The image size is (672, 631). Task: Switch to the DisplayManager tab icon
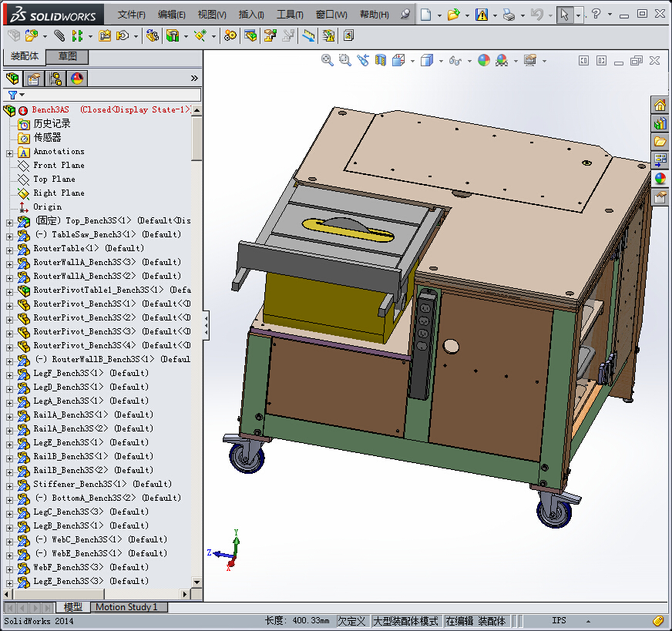coord(77,78)
